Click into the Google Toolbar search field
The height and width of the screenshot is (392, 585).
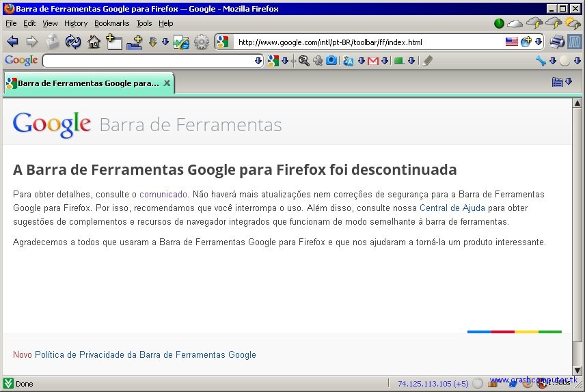(x=148, y=61)
